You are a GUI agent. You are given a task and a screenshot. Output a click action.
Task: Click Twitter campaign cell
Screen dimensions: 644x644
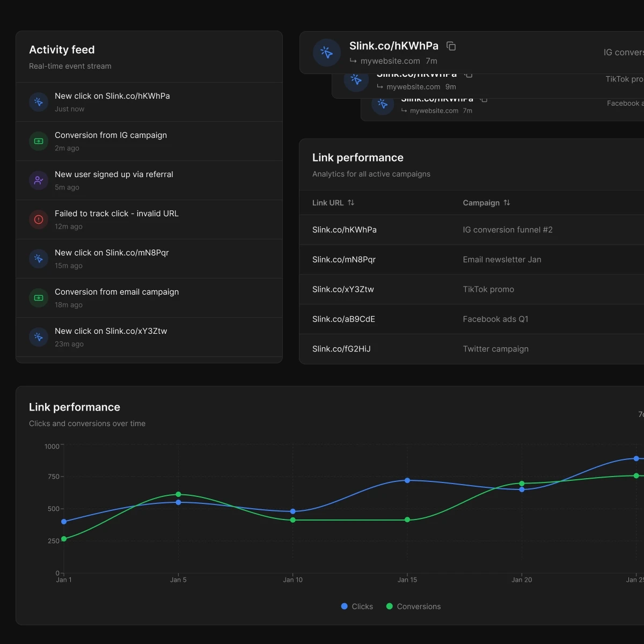[495, 349]
